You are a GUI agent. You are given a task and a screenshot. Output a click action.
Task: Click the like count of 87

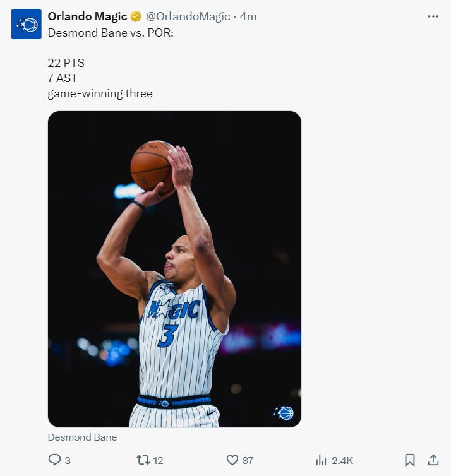coord(248,461)
